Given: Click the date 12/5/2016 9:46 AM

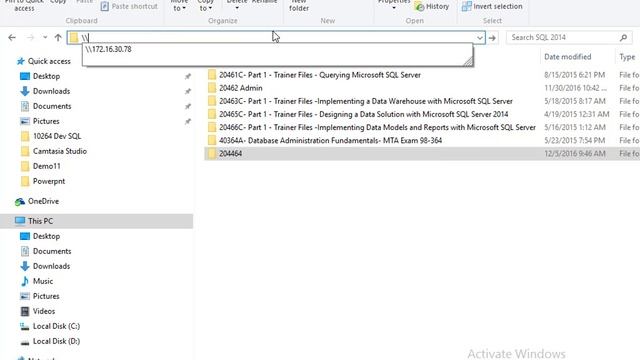Looking at the screenshot, I should point(574,153).
